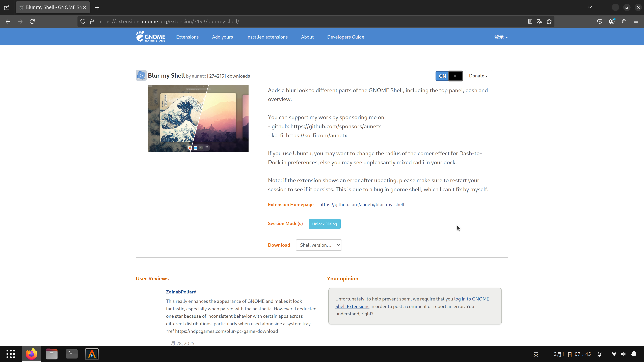The width and height of the screenshot is (644, 362).
Task: Open the Blur my Shell screenshot thumbnail
Action: click(x=198, y=118)
